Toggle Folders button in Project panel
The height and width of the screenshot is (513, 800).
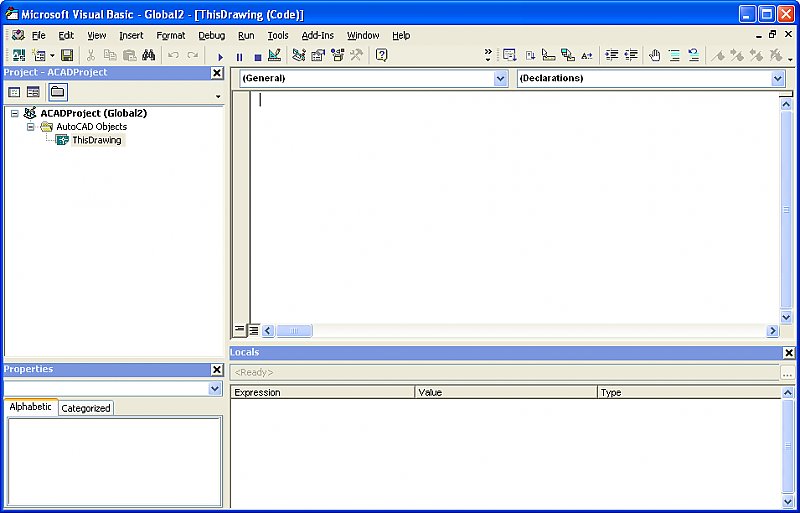click(58, 92)
